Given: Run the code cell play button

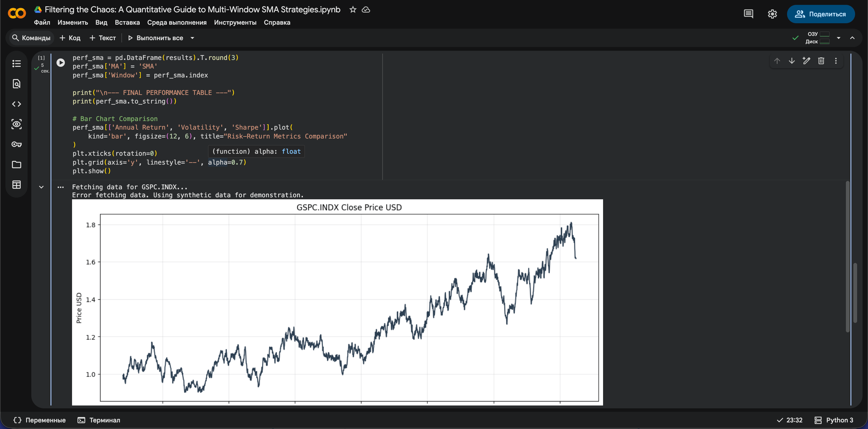Looking at the screenshot, I should click(x=61, y=63).
